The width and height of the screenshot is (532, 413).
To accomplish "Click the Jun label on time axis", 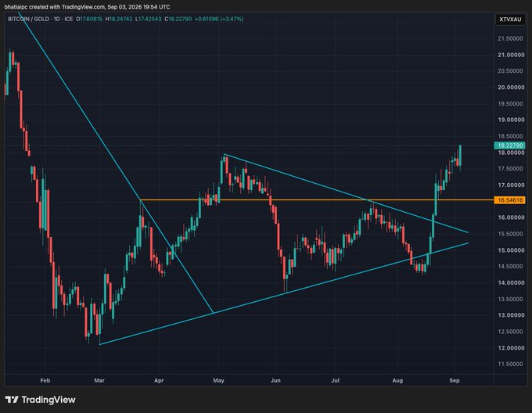I will point(275,380).
